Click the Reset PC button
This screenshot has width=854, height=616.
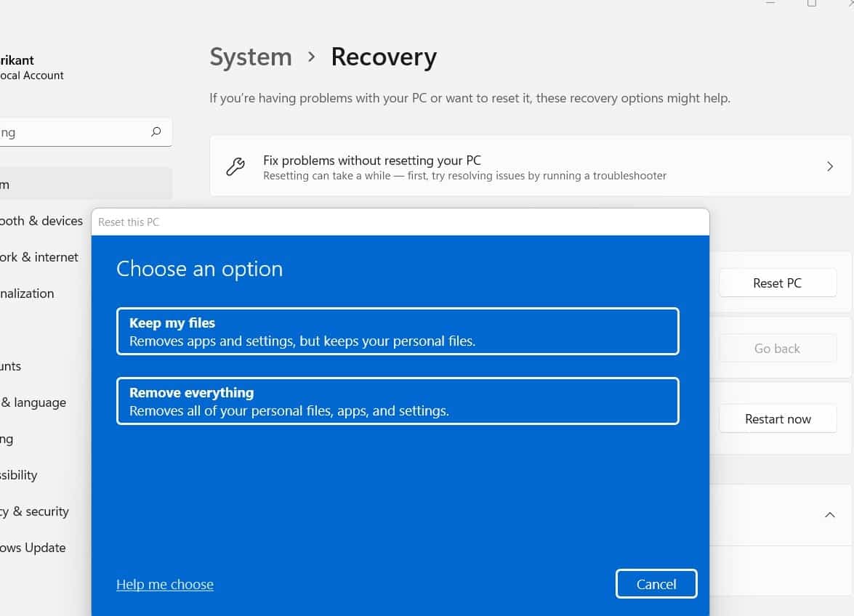coord(777,283)
